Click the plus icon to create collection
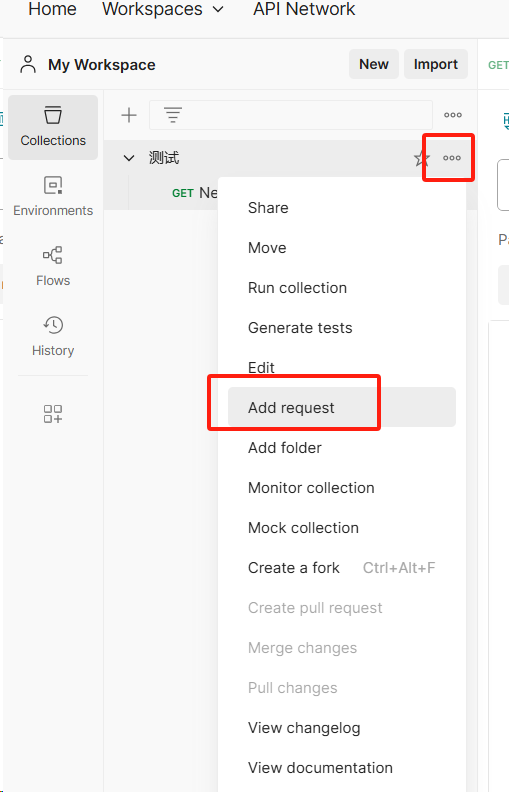Viewport: 509px width, 792px height. point(129,115)
